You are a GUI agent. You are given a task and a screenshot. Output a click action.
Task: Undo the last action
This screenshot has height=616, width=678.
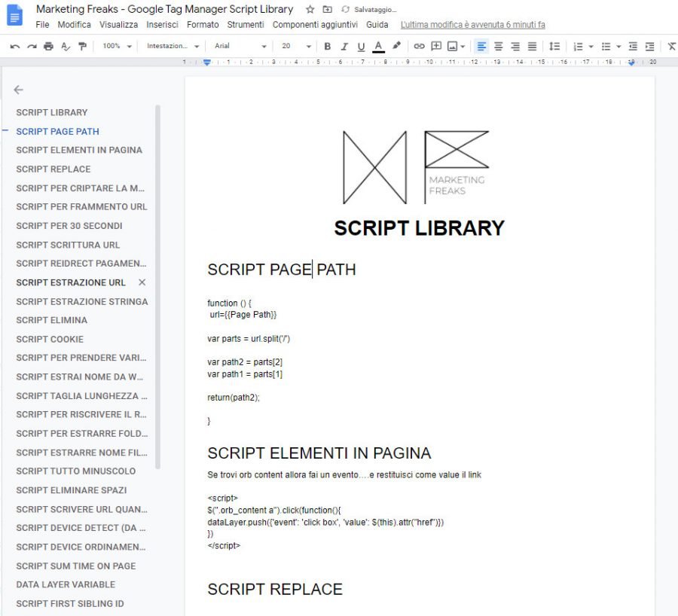15,46
